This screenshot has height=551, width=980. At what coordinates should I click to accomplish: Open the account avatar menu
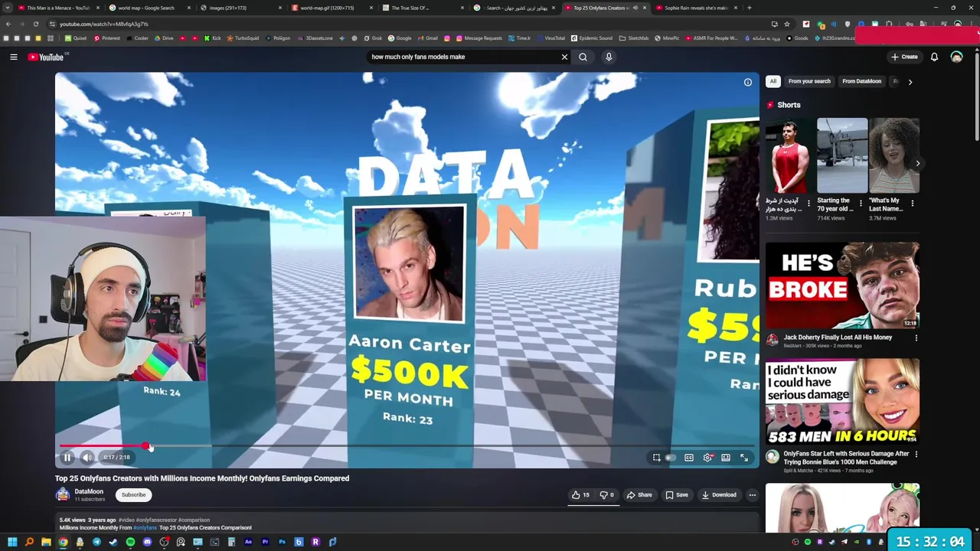(x=956, y=57)
